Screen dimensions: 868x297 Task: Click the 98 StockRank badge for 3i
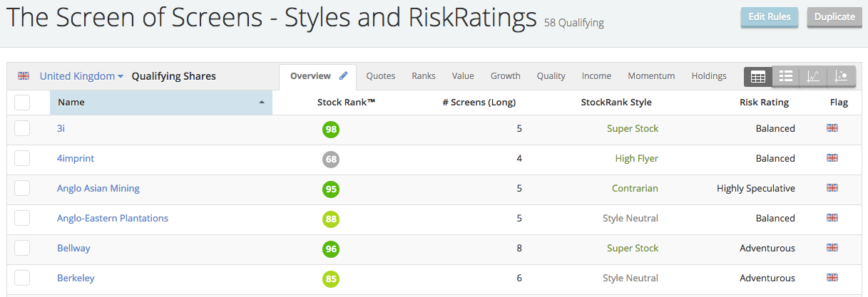click(x=331, y=130)
